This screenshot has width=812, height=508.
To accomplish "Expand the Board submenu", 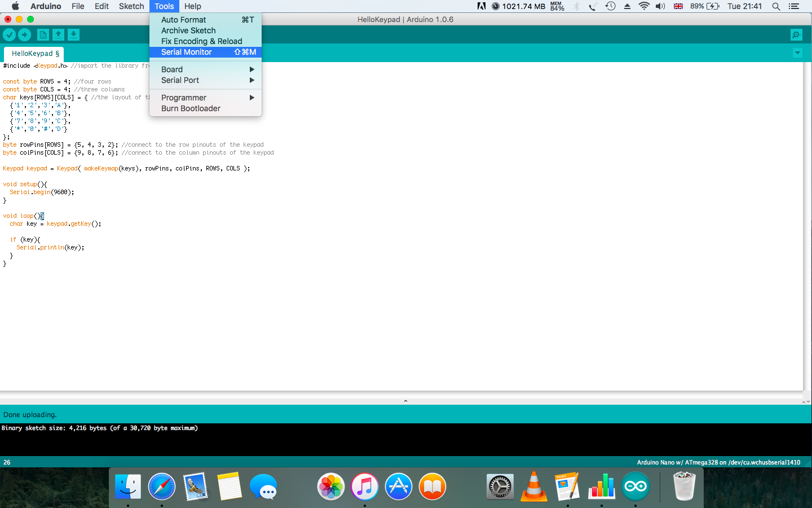I will pyautogui.click(x=205, y=69).
